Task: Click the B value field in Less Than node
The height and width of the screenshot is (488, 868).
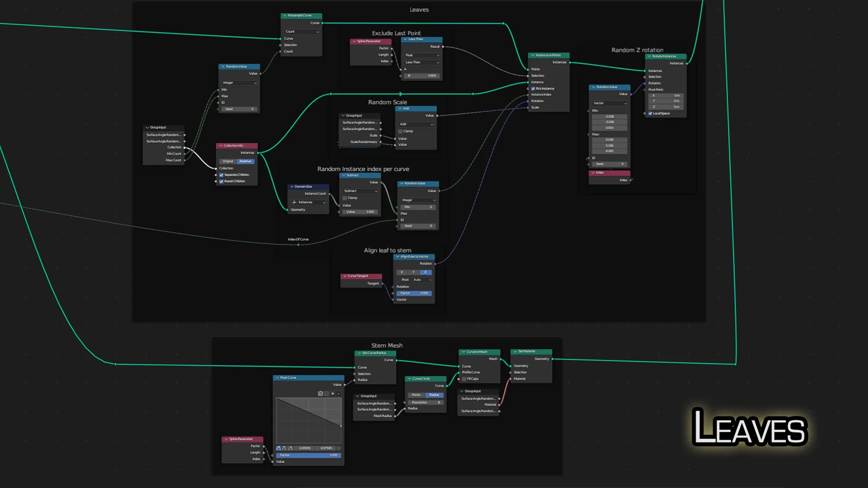Action: (x=421, y=76)
